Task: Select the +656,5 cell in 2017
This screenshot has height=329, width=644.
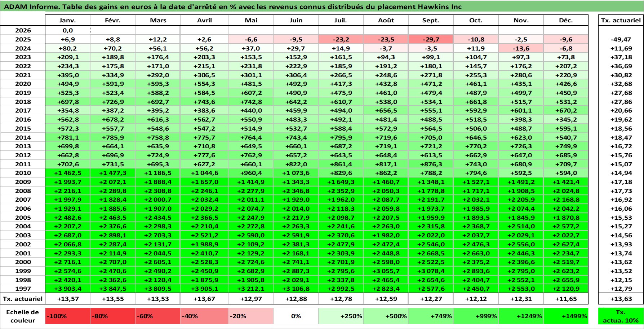Action: 386,110
